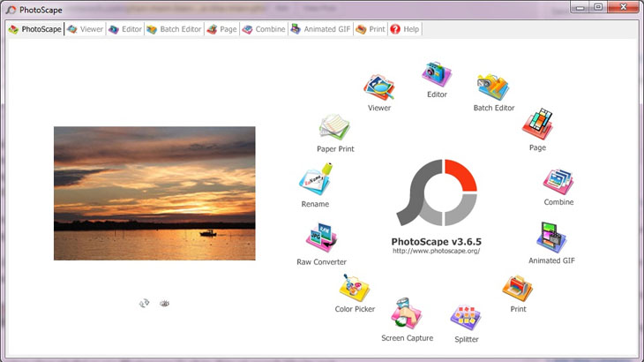Launch the Color Picker tool

pyautogui.click(x=354, y=288)
